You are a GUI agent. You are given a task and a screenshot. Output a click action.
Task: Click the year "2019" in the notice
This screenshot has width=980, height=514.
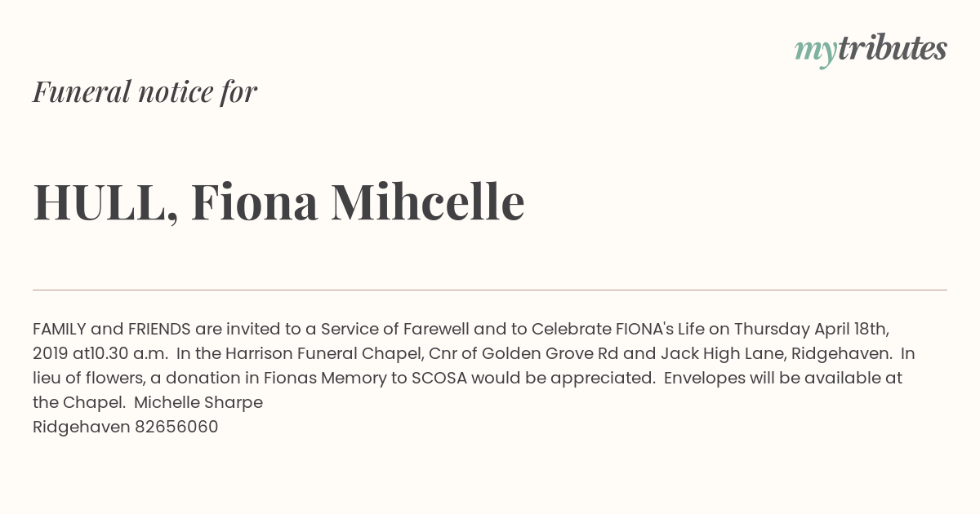(x=51, y=354)
